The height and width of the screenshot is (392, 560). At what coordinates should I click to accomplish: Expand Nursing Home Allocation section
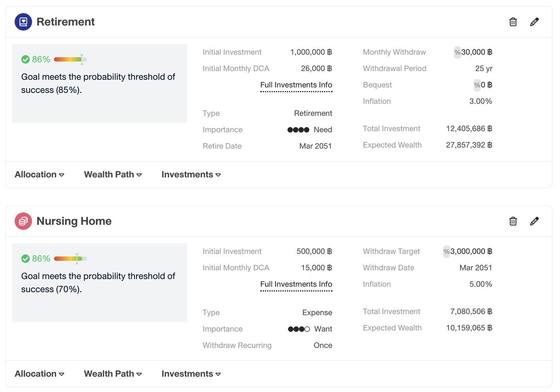coord(39,374)
